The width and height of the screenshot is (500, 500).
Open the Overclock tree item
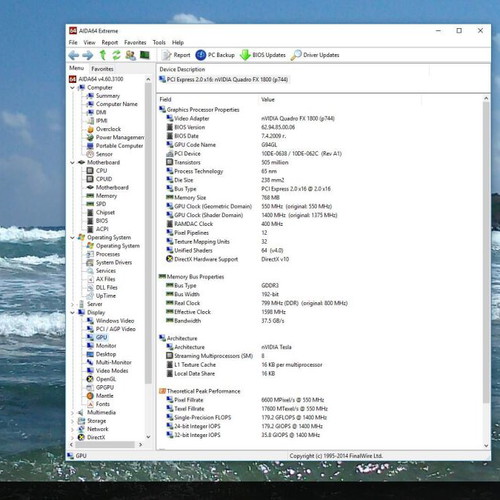click(x=108, y=129)
